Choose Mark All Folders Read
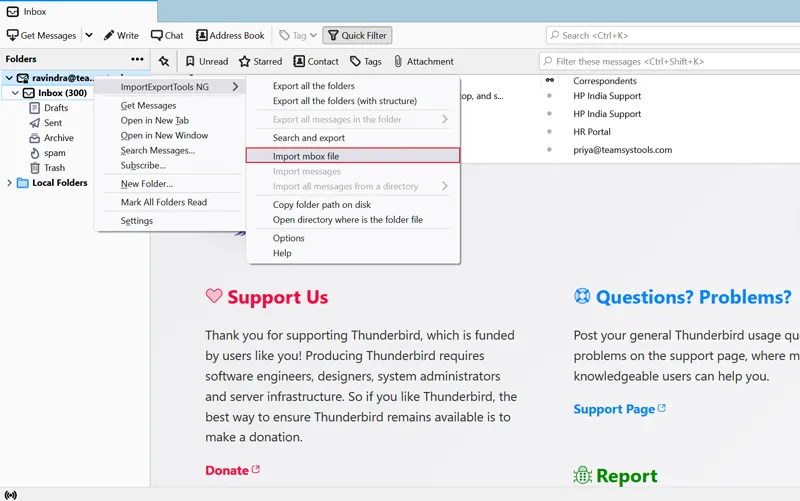The width and height of the screenshot is (800, 501). pyautogui.click(x=164, y=202)
